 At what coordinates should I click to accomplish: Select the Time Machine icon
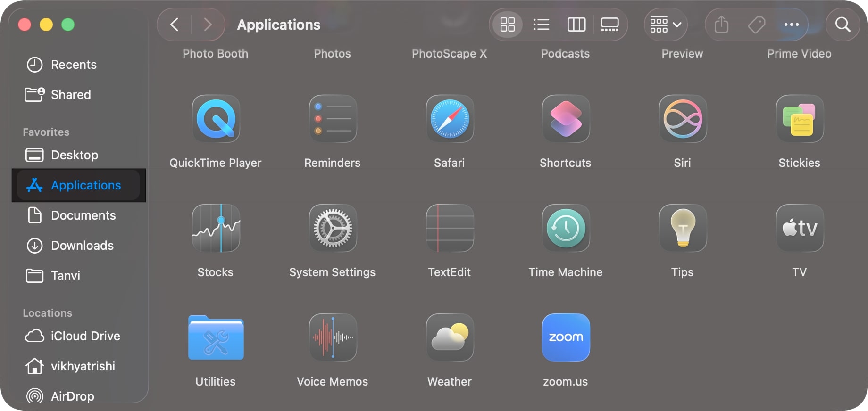pos(566,228)
